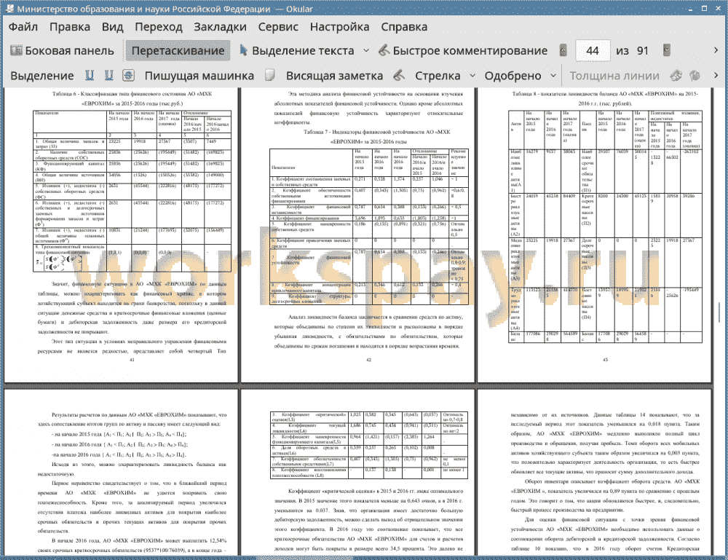Click the stamp icon before Пишущая машинка
Screen dimensions: 728x560
point(129,76)
